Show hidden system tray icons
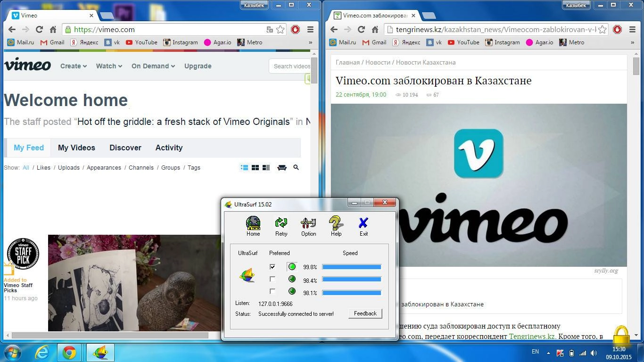This screenshot has height=362, width=644. pyautogui.click(x=548, y=353)
